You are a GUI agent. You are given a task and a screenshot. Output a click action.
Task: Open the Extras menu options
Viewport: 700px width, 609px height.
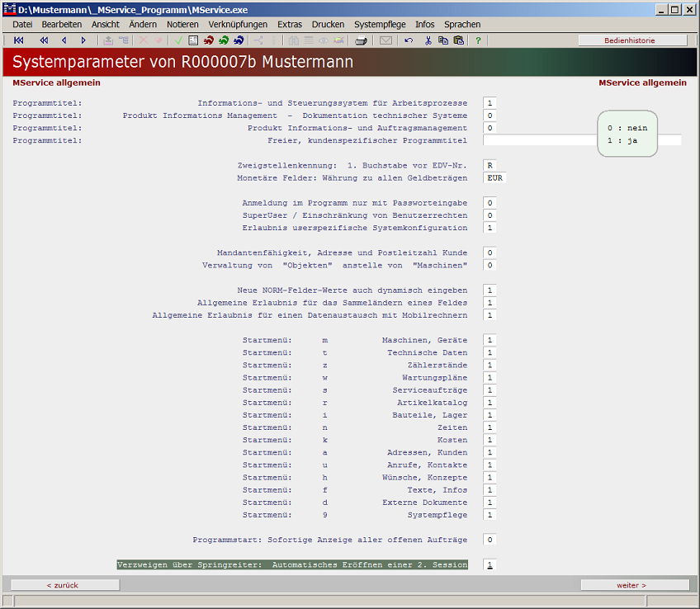[290, 24]
